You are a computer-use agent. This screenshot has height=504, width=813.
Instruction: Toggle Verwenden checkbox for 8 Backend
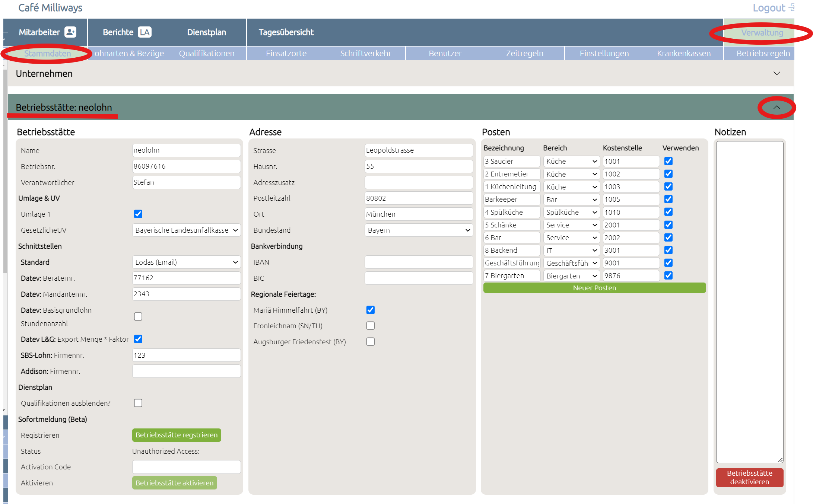(668, 250)
